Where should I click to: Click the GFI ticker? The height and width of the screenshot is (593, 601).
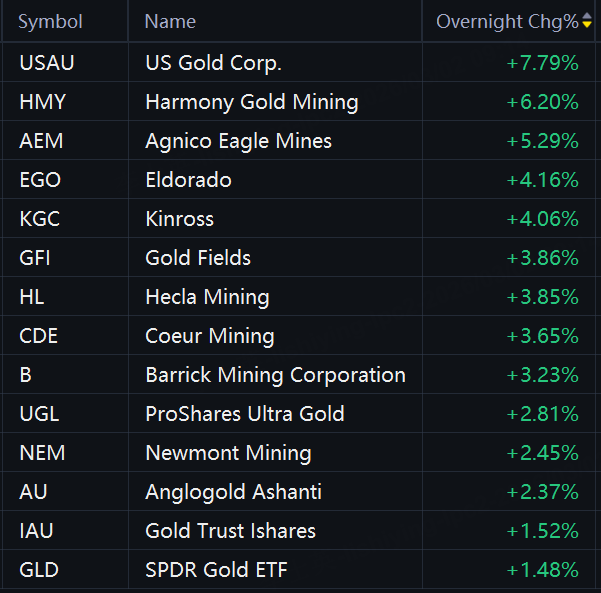pos(35,258)
